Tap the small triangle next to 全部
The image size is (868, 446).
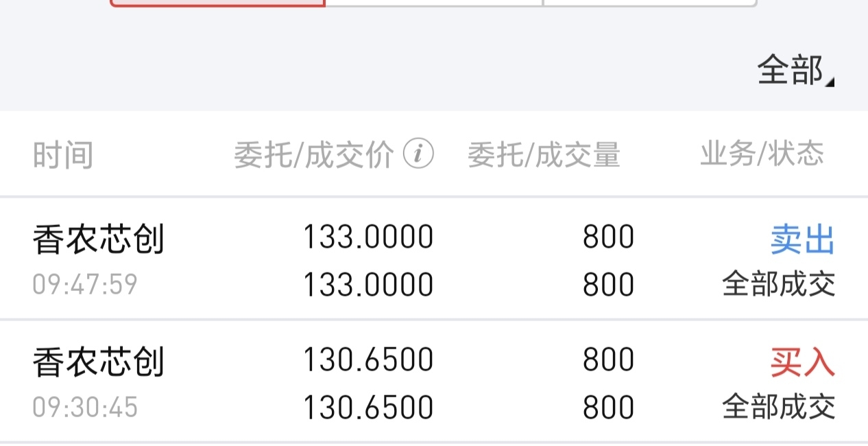point(830,82)
